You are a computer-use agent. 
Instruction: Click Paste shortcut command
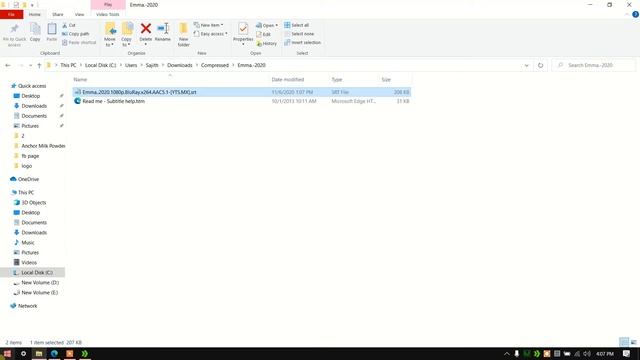pos(79,42)
